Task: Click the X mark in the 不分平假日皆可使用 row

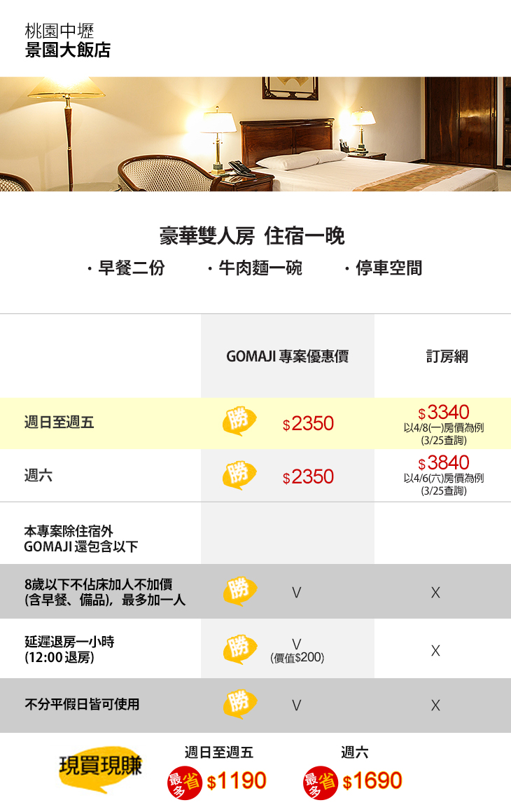Action: pyautogui.click(x=435, y=706)
